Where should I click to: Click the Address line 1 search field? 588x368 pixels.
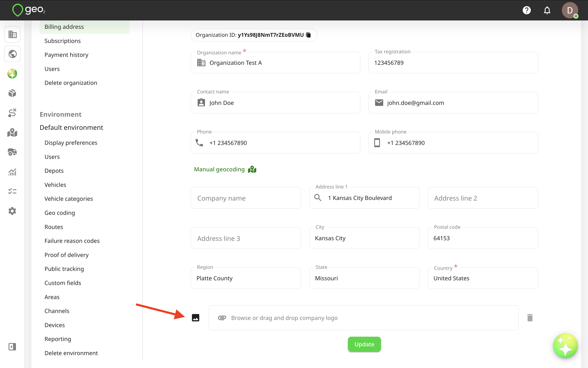pyautogui.click(x=364, y=198)
